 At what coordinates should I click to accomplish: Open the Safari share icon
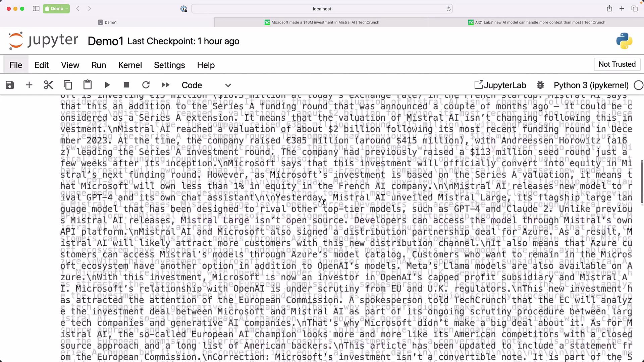tap(609, 9)
